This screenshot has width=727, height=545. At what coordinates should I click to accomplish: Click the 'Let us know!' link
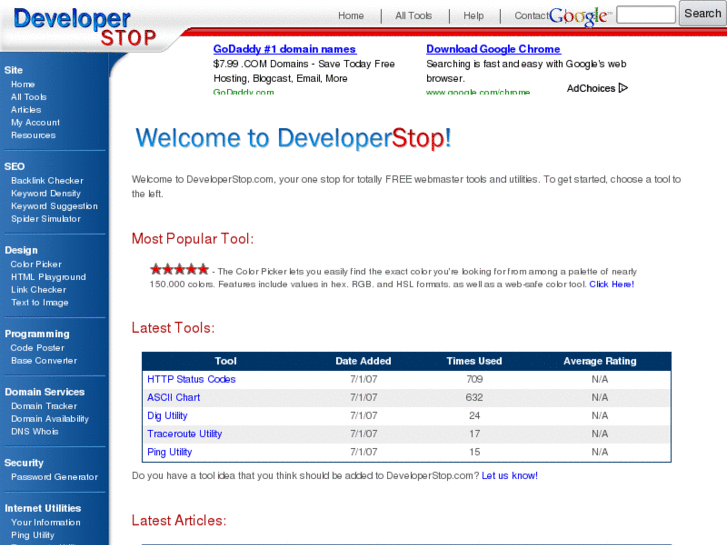point(510,475)
